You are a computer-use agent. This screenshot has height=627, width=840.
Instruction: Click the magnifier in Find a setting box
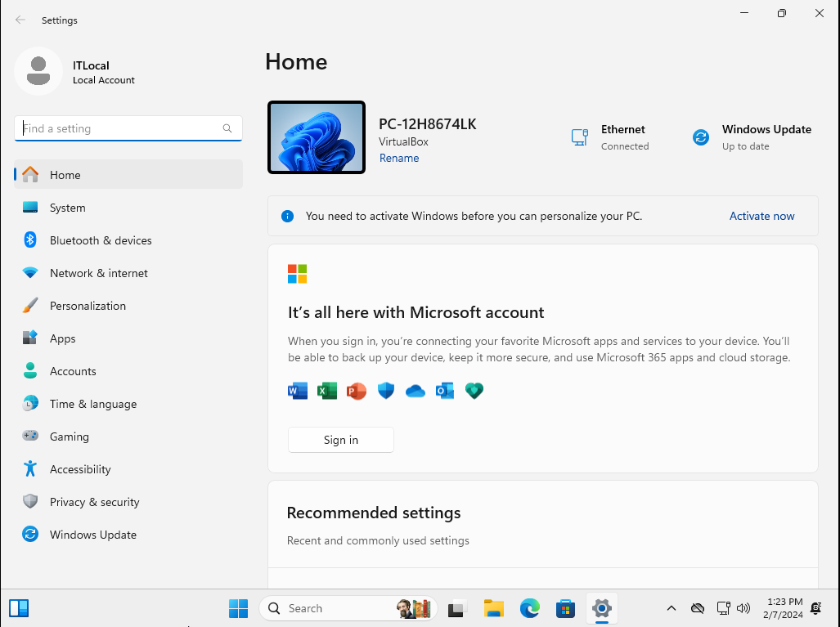pyautogui.click(x=227, y=128)
